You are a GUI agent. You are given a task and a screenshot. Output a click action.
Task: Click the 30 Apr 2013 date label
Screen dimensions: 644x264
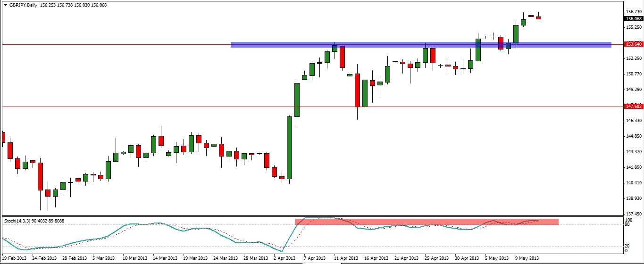[467, 258]
